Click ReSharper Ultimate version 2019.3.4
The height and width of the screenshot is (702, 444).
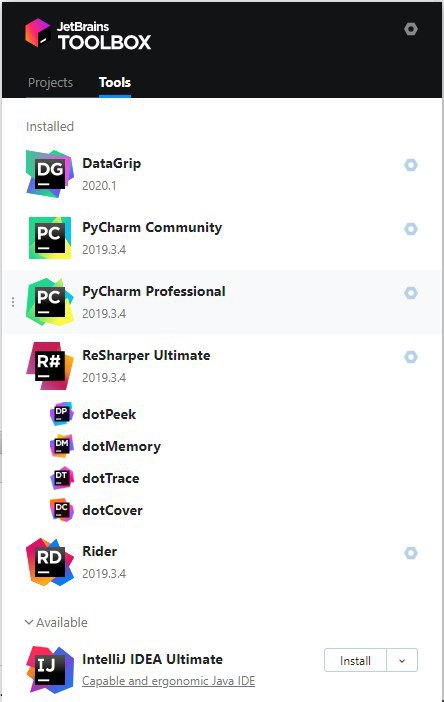(x=104, y=378)
